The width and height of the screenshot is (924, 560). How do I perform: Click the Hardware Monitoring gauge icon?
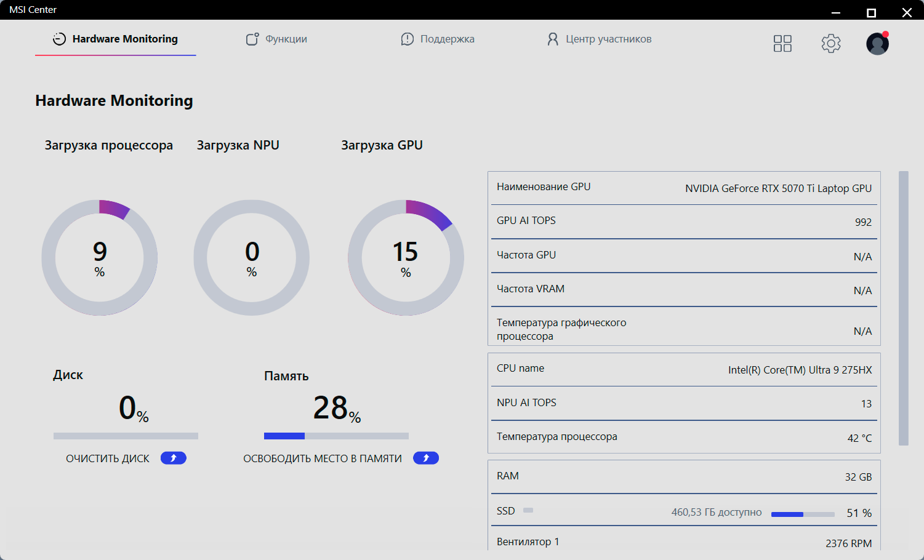point(59,39)
